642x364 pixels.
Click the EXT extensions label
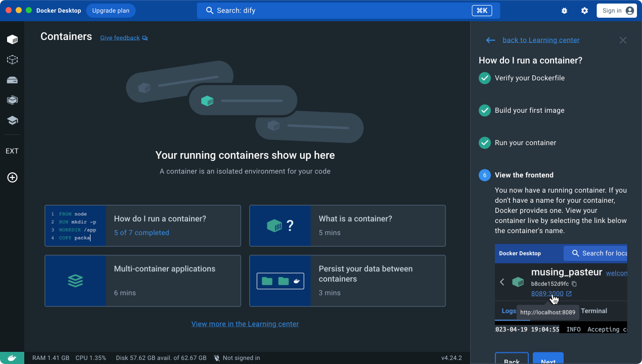tap(12, 151)
